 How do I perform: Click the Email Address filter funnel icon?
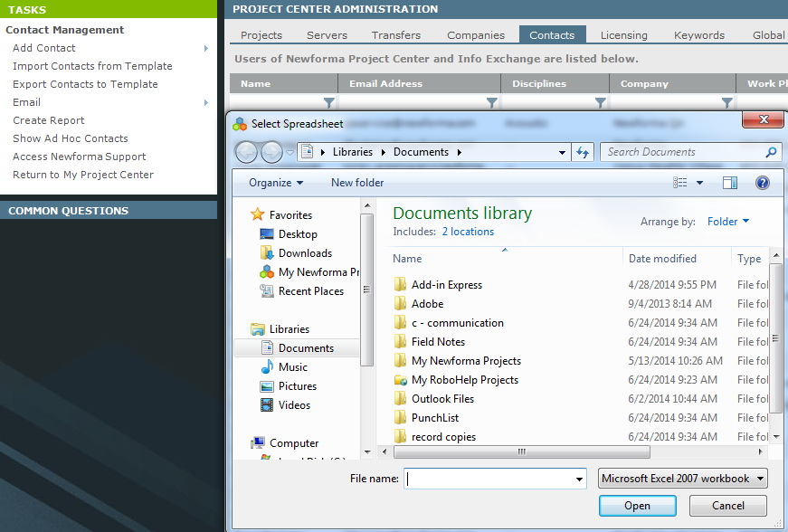(492, 102)
